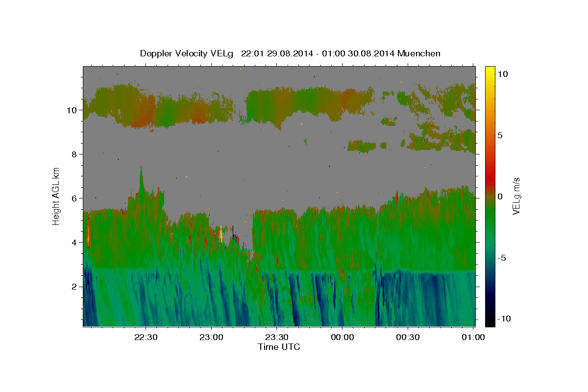Click the height axis label 10
The height and width of the screenshot is (392, 588).
click(72, 110)
